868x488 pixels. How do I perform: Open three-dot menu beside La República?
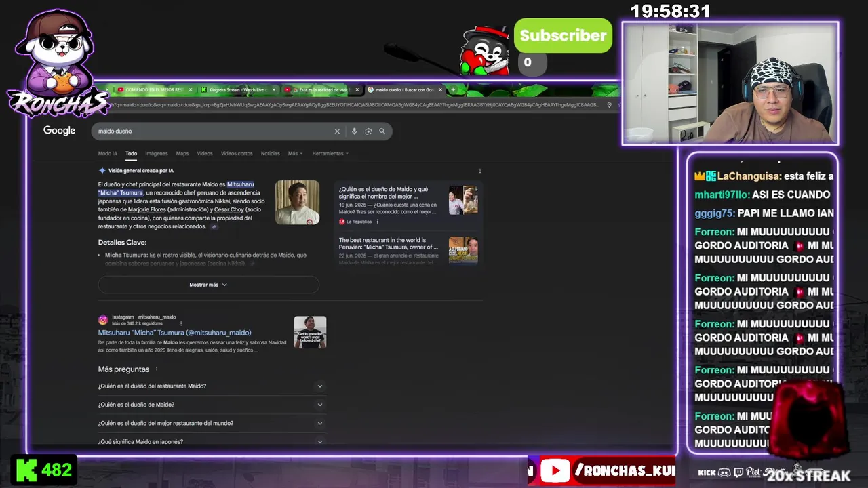pyautogui.click(x=377, y=222)
